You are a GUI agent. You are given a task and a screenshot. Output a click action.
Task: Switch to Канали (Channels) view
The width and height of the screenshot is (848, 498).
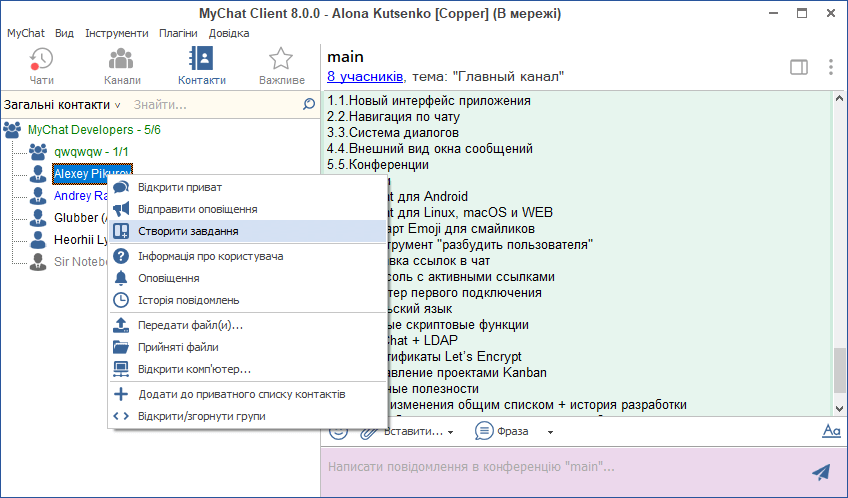tap(122, 66)
